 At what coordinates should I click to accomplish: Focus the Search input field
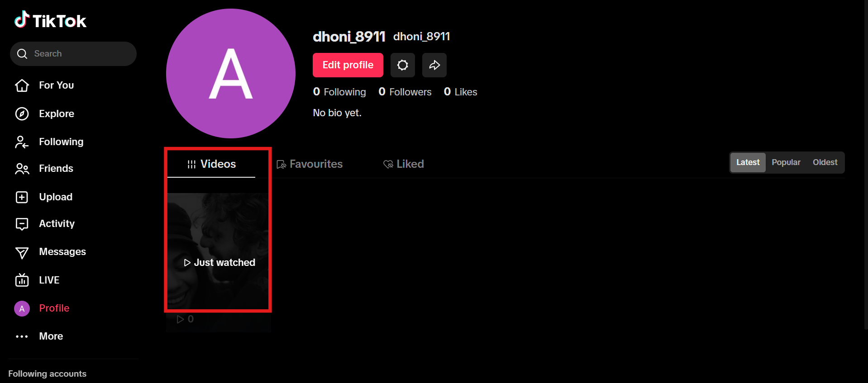tap(73, 54)
